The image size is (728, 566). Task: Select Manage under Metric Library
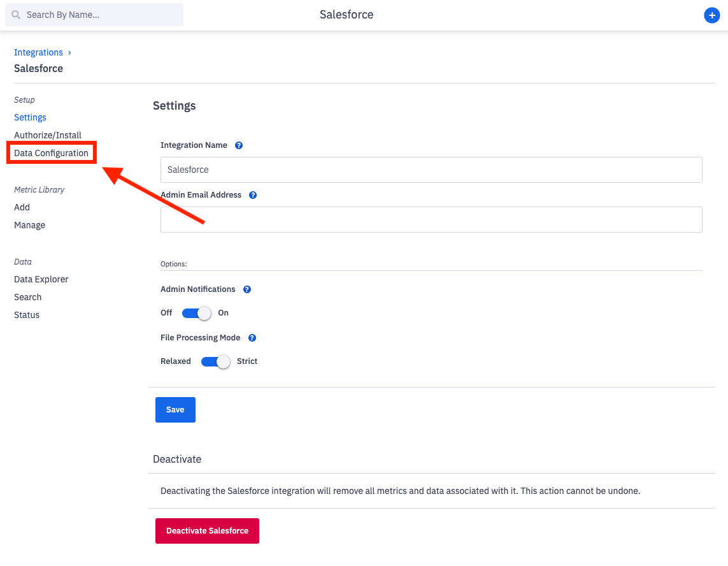click(x=29, y=225)
